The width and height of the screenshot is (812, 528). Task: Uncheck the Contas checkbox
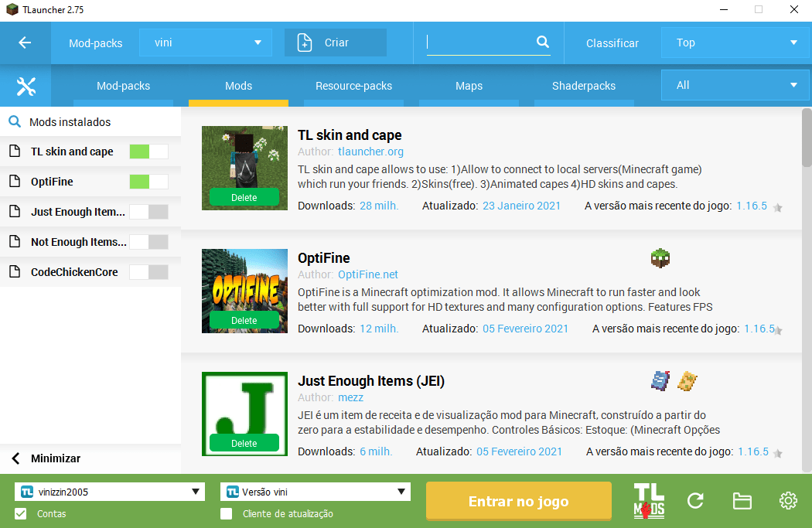(21, 513)
